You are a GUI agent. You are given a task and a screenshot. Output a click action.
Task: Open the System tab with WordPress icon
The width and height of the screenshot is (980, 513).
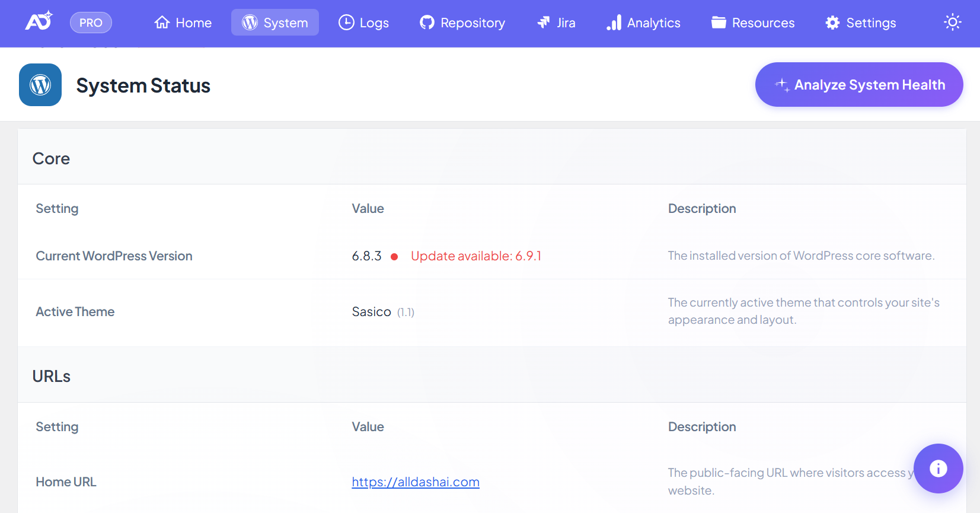tap(274, 23)
